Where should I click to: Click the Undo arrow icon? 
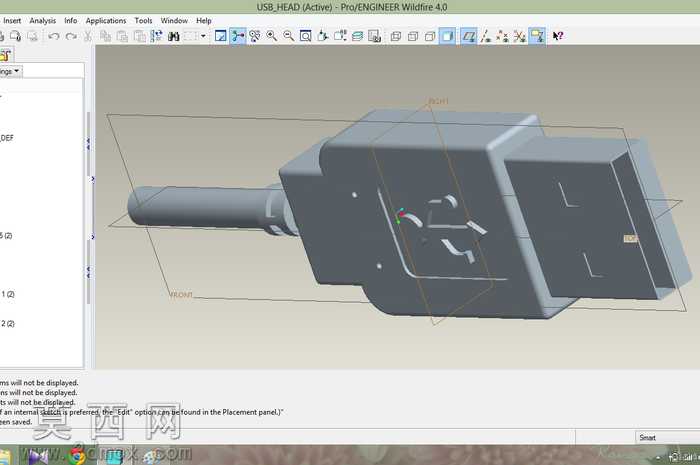tap(54, 36)
